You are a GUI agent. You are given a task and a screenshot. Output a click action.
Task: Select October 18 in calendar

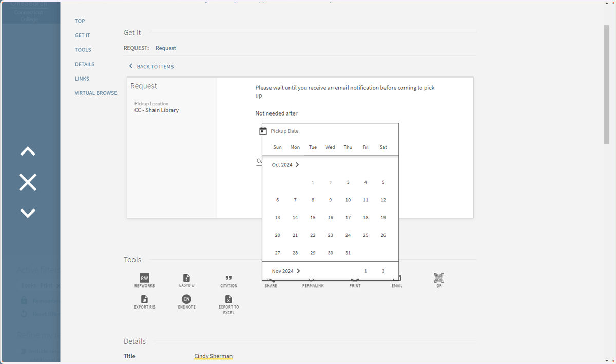365,217
